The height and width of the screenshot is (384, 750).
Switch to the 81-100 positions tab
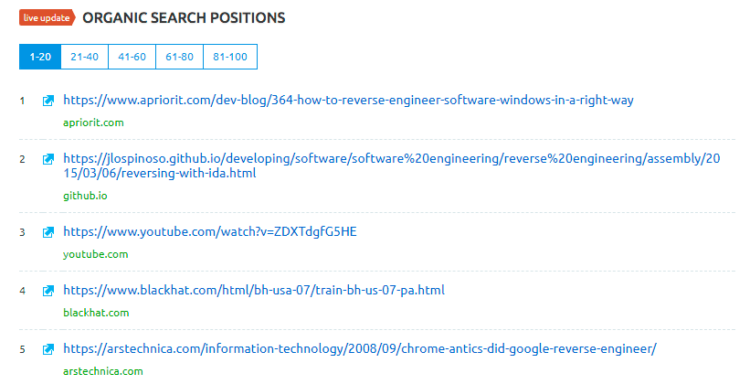230,57
